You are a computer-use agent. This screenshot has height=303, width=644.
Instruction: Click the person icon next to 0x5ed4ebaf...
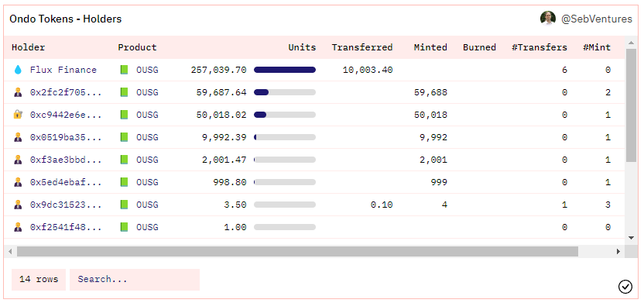pos(18,182)
